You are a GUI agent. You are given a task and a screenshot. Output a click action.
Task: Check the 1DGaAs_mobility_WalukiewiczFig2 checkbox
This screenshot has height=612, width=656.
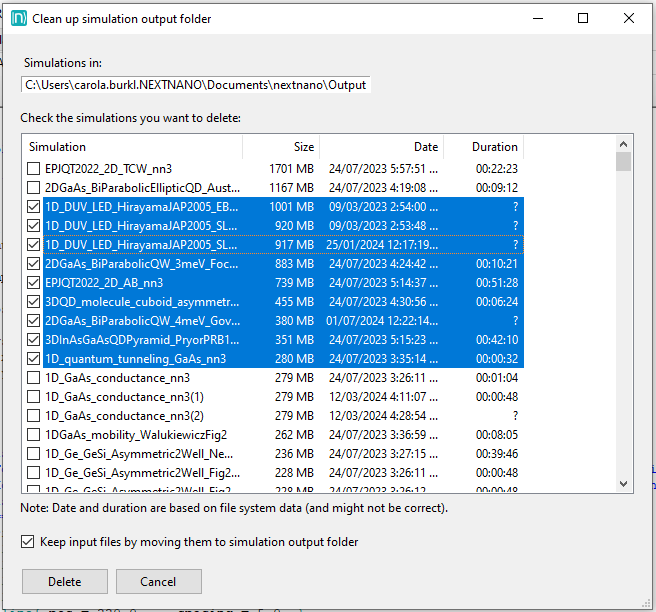pos(34,435)
